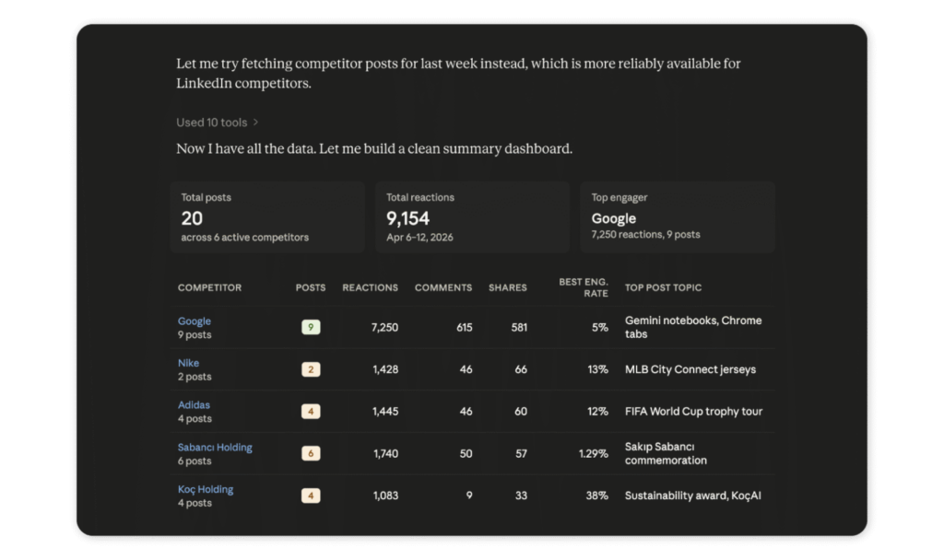Click the engagement rate 1.29%
Screen dimensions: 944x560
coord(593,453)
